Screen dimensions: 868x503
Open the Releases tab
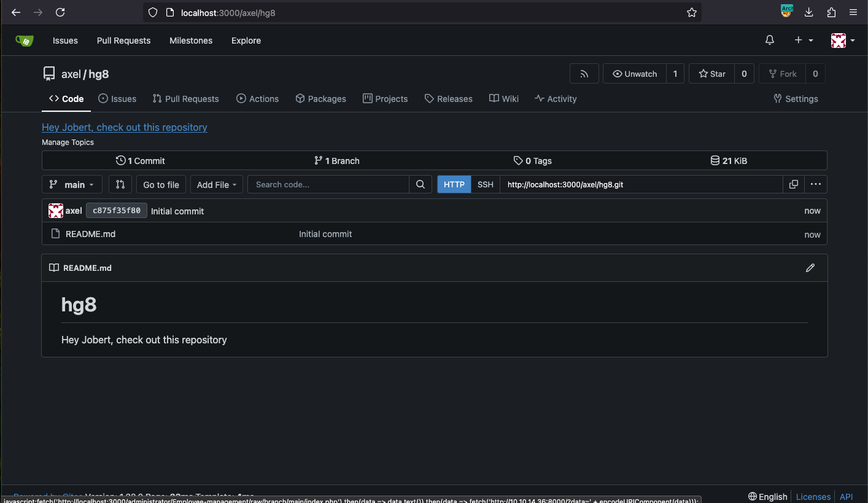[449, 99]
